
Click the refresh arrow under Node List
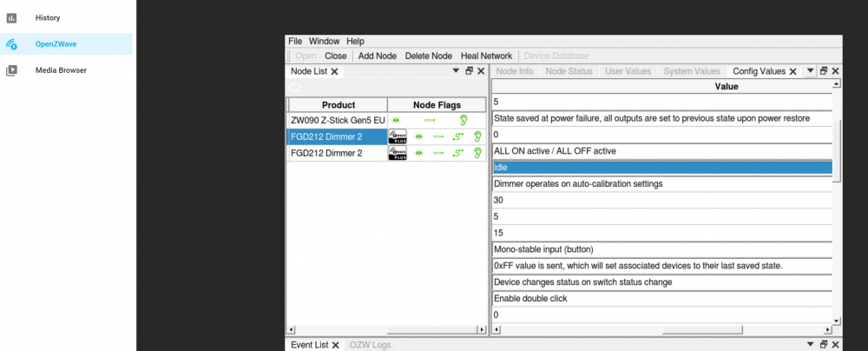[x=296, y=88]
